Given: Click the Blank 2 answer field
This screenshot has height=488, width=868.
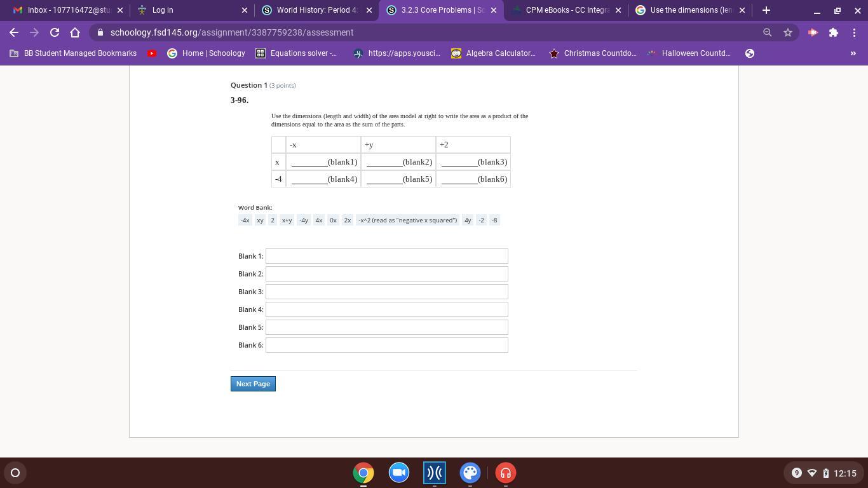Looking at the screenshot, I should click(387, 274).
